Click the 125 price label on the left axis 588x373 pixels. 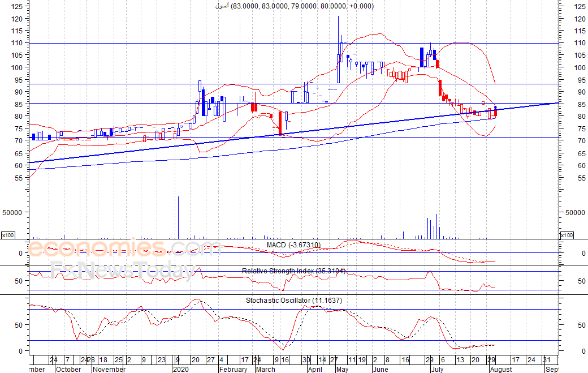coord(17,6)
